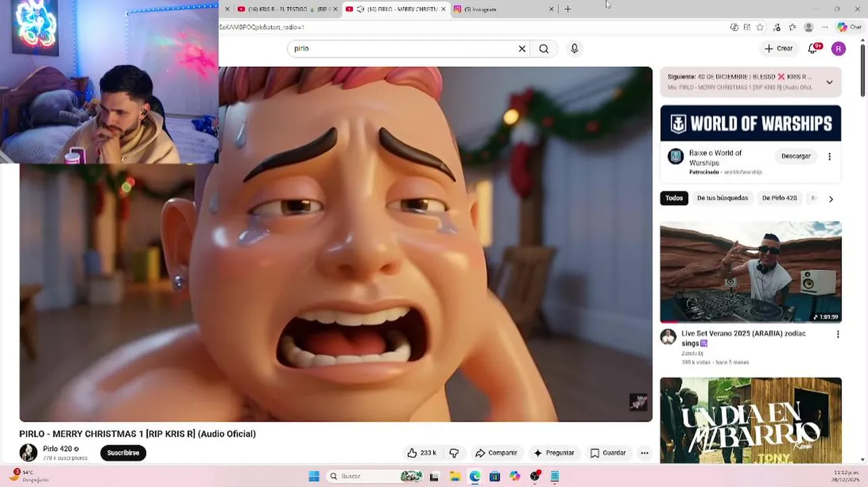The height and width of the screenshot is (487, 868).
Task: Dislike the video with thumbs down
Action: point(454,453)
